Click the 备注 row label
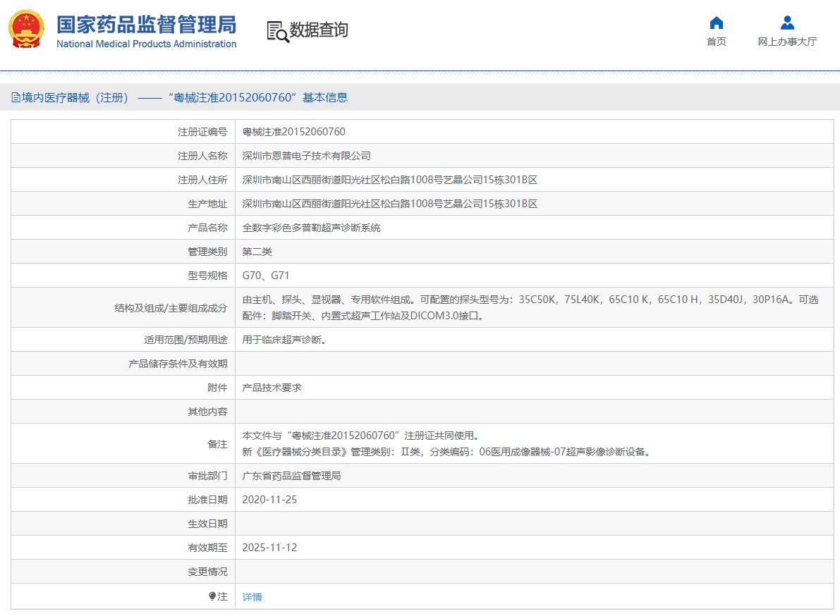This screenshot has width=840, height=616. pyautogui.click(x=217, y=443)
